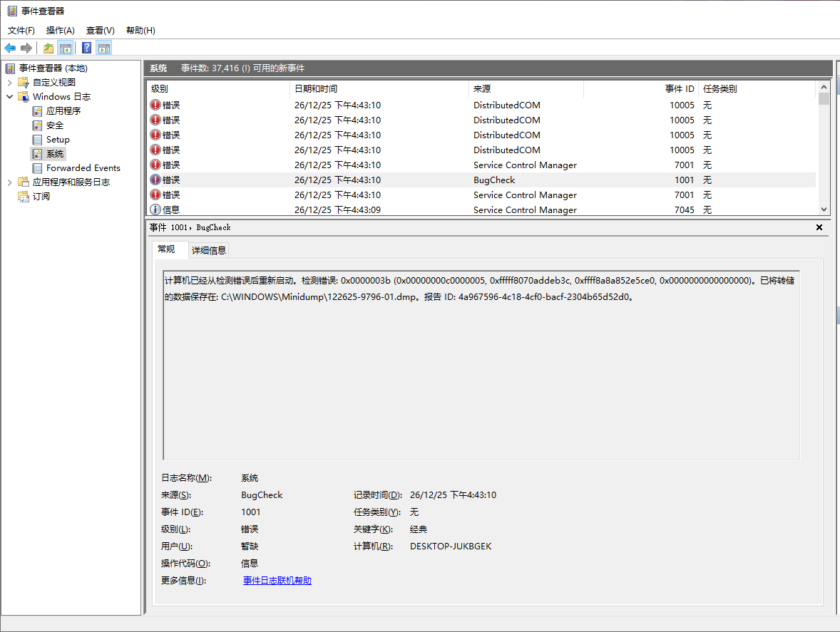Image resolution: width=840 pixels, height=632 pixels.
Task: Click the 事件查看器 (本地) root icon
Action: tap(10, 68)
